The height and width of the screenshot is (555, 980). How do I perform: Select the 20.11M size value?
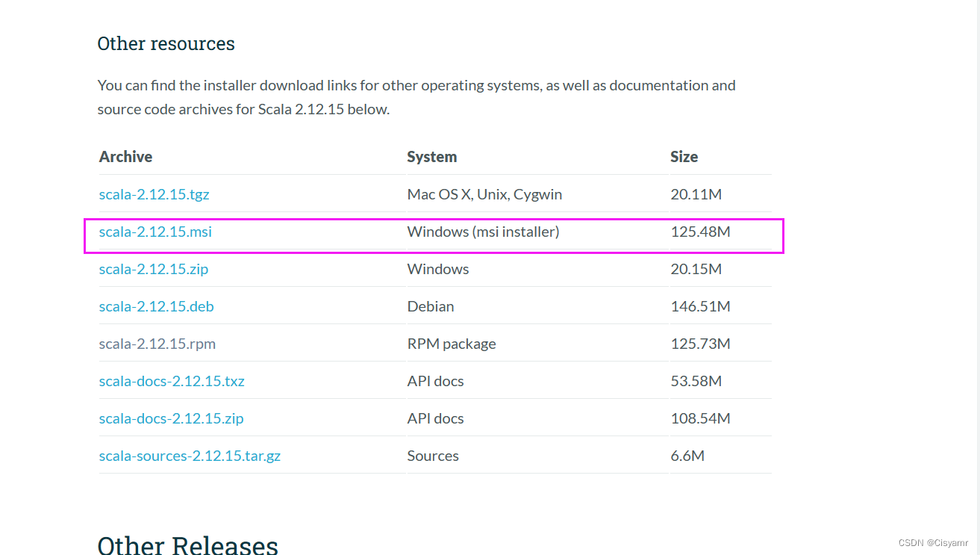(x=696, y=194)
